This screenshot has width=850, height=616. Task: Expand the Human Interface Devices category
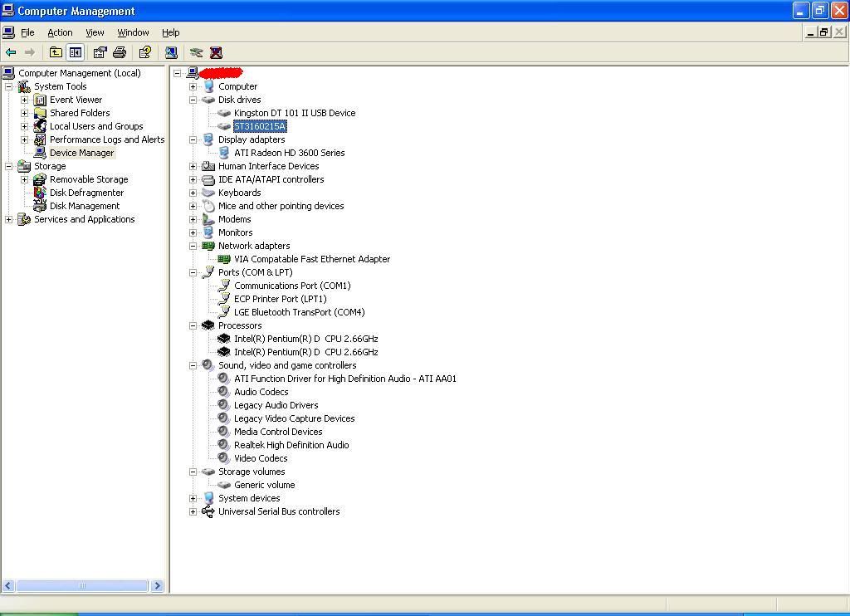193,167
